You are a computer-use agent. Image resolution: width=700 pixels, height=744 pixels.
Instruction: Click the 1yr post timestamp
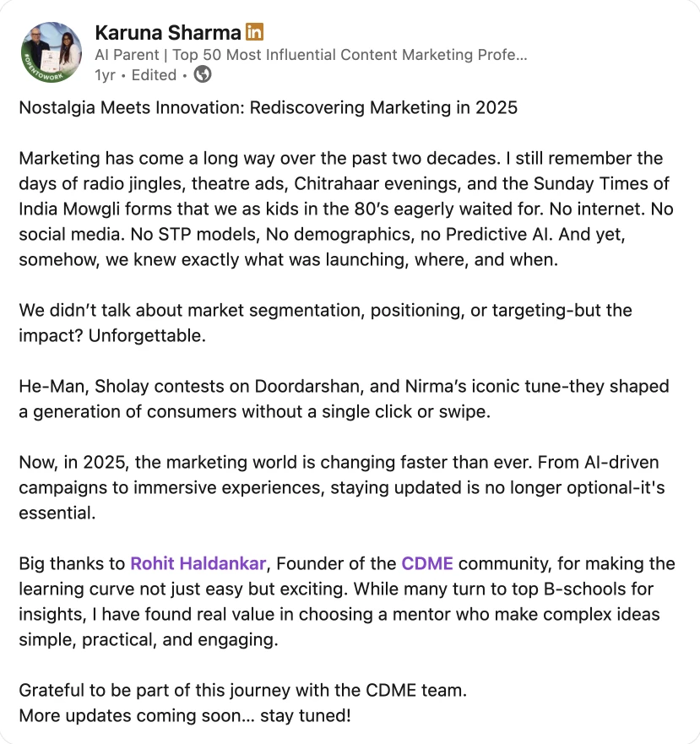coord(105,75)
